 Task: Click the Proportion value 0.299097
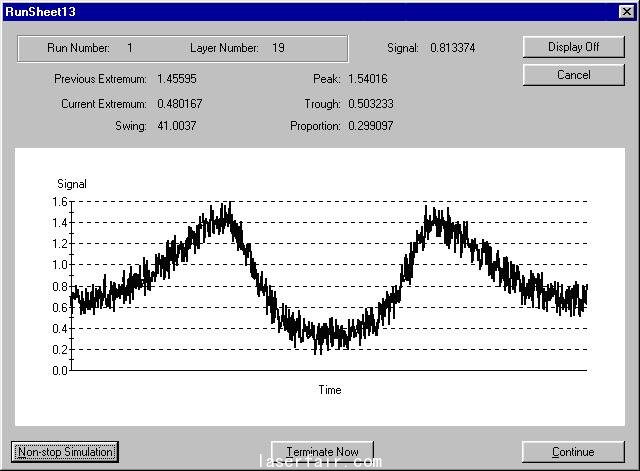[371, 126]
